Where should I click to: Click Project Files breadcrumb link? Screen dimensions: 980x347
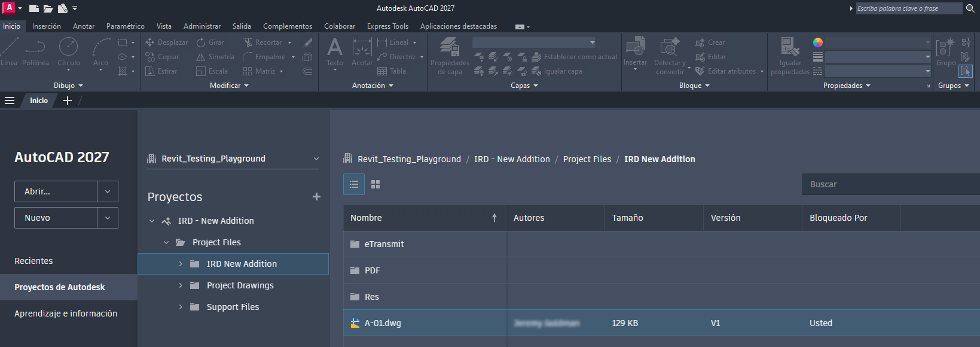[x=587, y=159]
